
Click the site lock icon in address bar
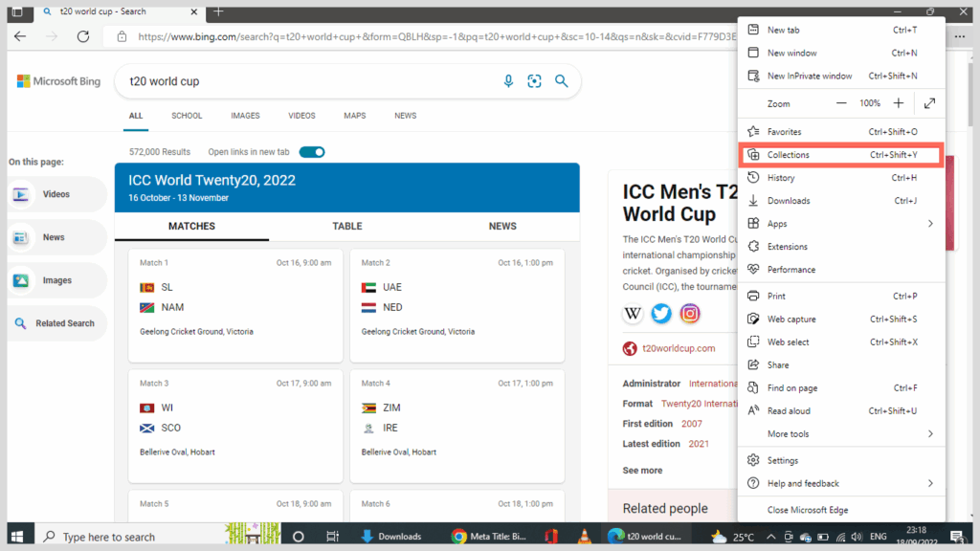[122, 36]
